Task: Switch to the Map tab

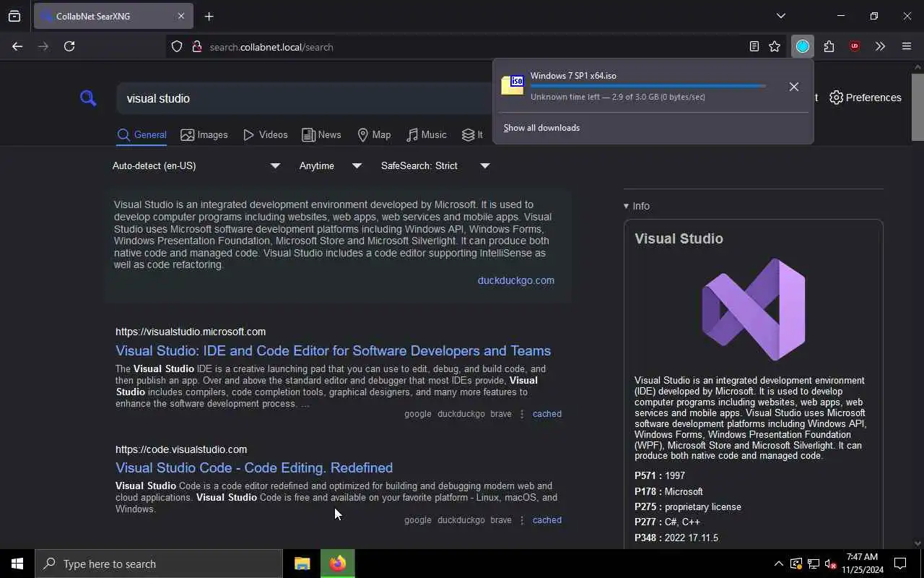Action: pyautogui.click(x=374, y=134)
